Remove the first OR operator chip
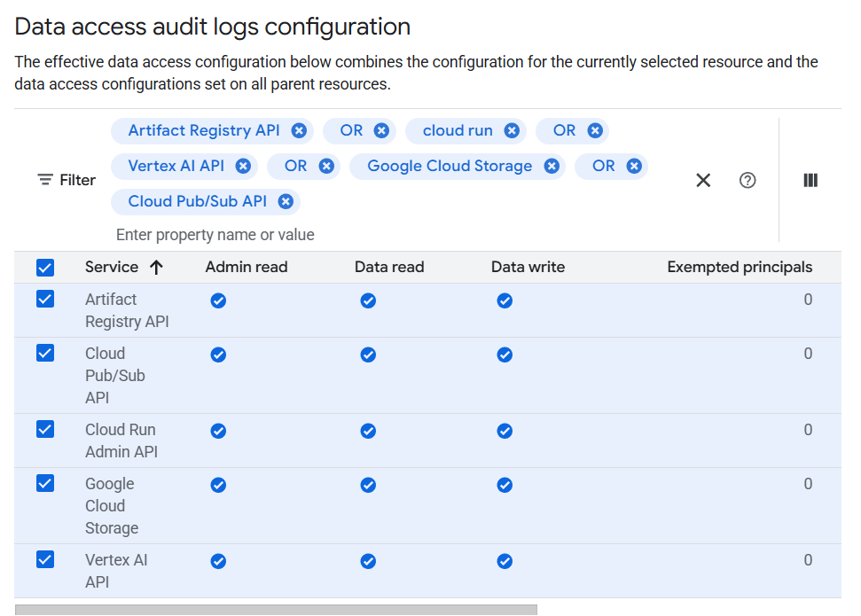This screenshot has height=616, width=861. click(x=381, y=130)
